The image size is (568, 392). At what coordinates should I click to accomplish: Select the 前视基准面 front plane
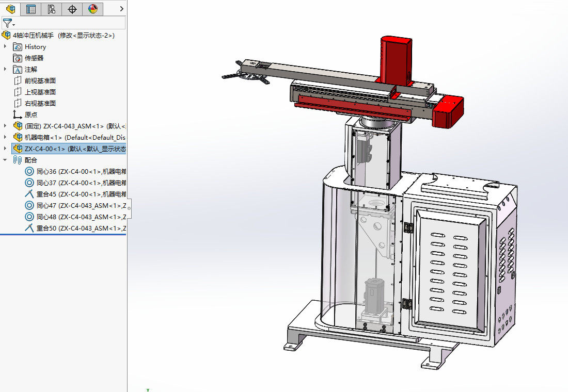click(40, 80)
